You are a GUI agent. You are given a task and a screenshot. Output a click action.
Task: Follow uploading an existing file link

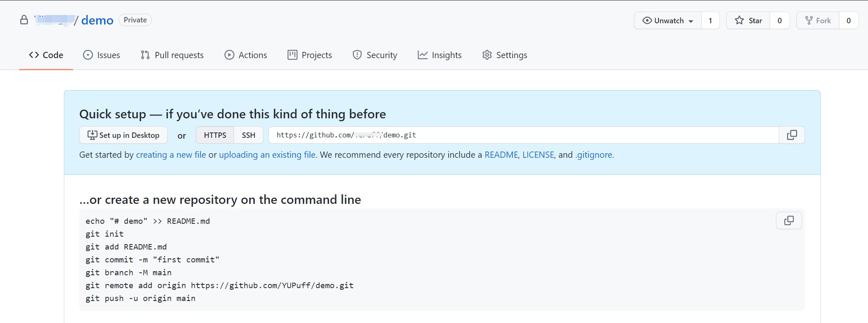click(x=268, y=155)
